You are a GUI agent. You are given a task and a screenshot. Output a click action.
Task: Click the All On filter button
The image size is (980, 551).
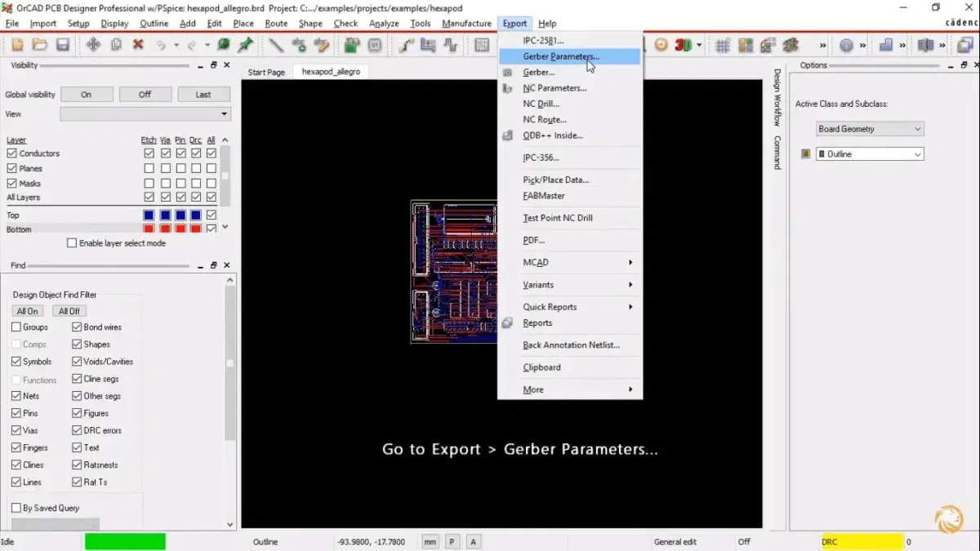click(x=27, y=311)
